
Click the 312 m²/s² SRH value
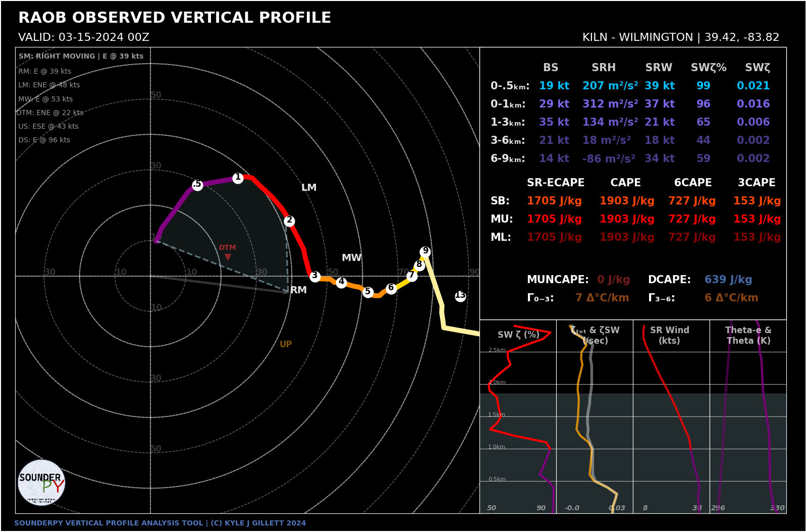click(610, 104)
